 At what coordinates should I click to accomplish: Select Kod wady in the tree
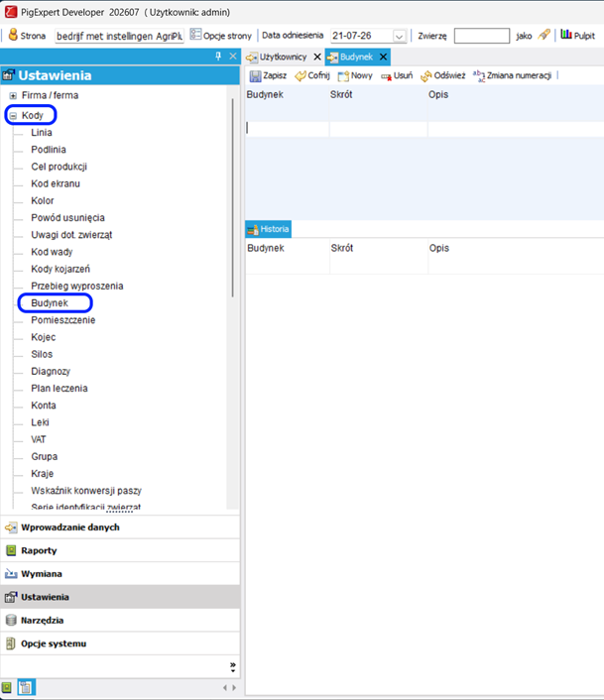(52, 252)
